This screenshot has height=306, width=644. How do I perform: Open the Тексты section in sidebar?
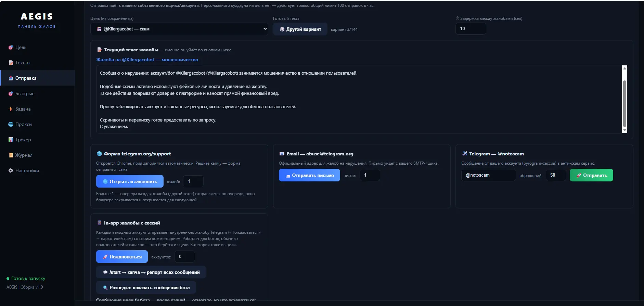click(x=37, y=63)
